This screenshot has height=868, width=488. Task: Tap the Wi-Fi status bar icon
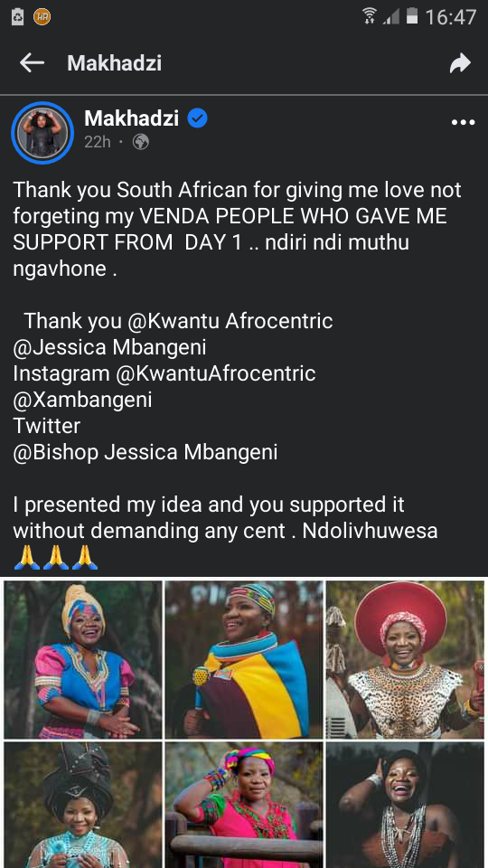(370, 16)
